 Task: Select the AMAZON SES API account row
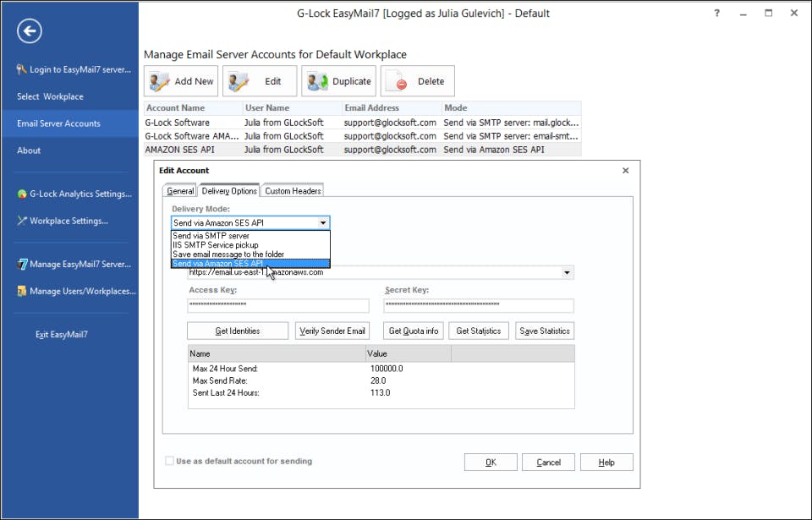[x=363, y=150]
